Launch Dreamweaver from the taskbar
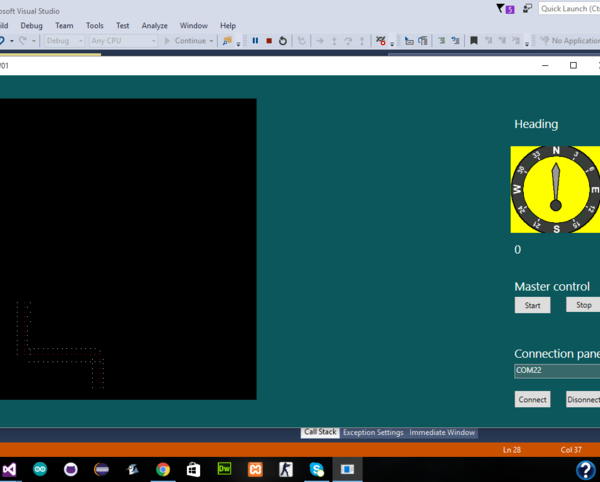 (x=225, y=468)
